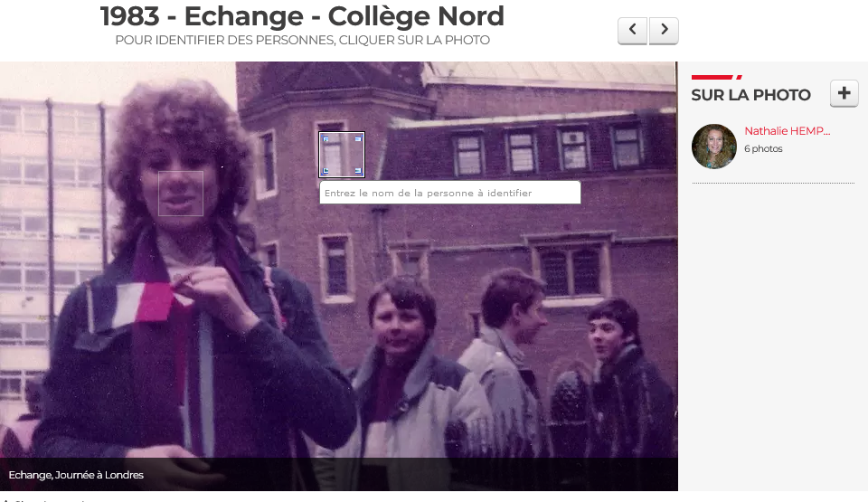
Task: Click the caption Echange, Journée à Londres
Action: click(x=76, y=475)
